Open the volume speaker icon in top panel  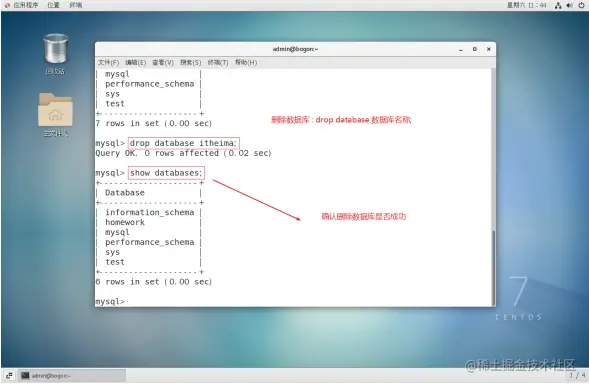569,5
